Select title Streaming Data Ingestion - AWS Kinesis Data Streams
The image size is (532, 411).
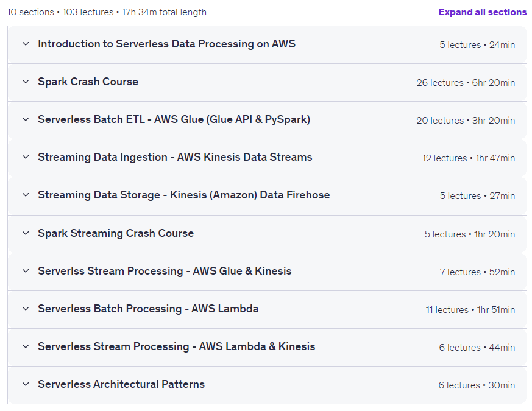(x=175, y=157)
